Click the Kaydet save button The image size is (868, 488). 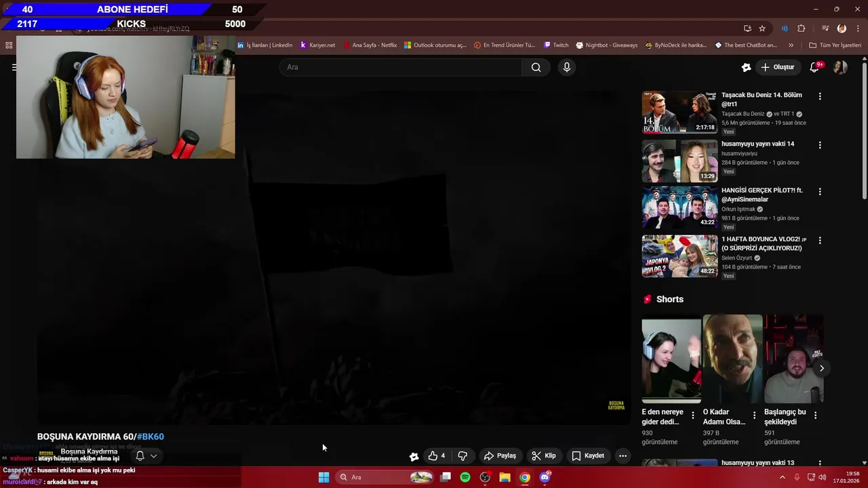[x=588, y=455]
